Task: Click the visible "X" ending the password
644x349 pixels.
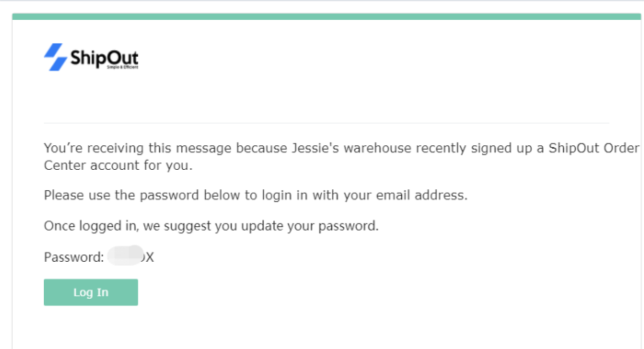Action: coord(150,257)
